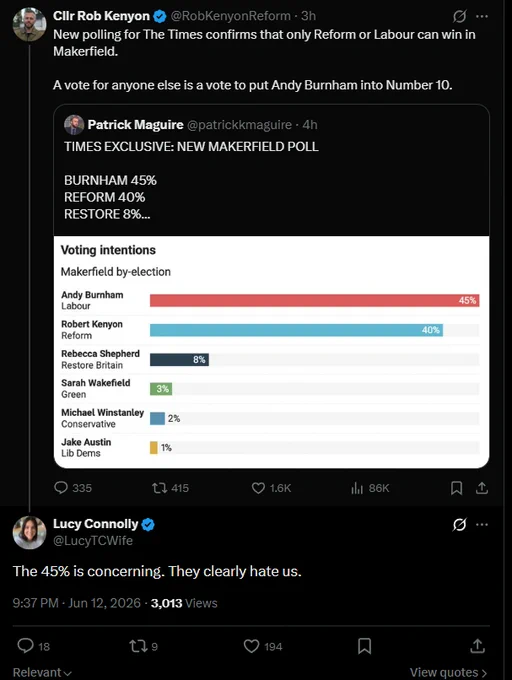Open more options on Rob Kenyon's post
The width and height of the screenshot is (512, 680).
point(482,16)
